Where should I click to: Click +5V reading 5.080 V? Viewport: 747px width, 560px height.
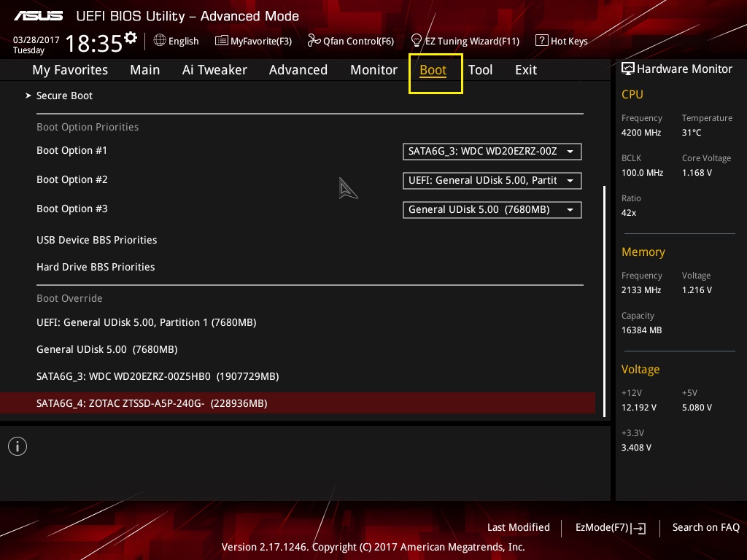tap(697, 407)
